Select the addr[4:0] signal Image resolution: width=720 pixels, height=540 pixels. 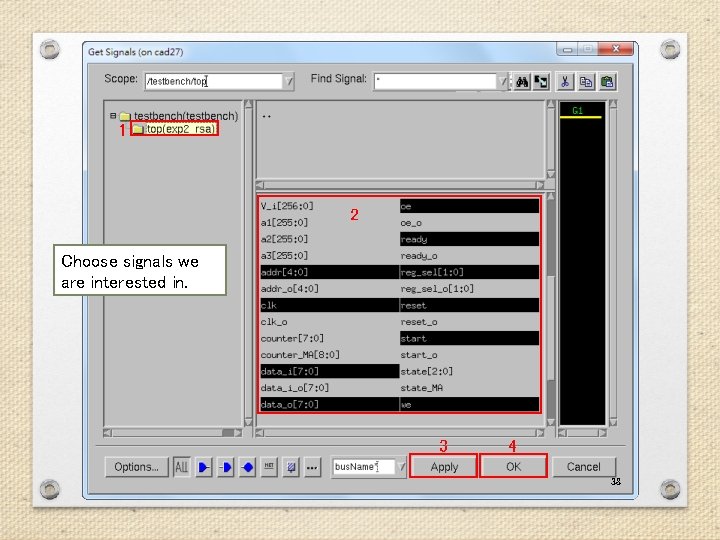click(x=330, y=272)
